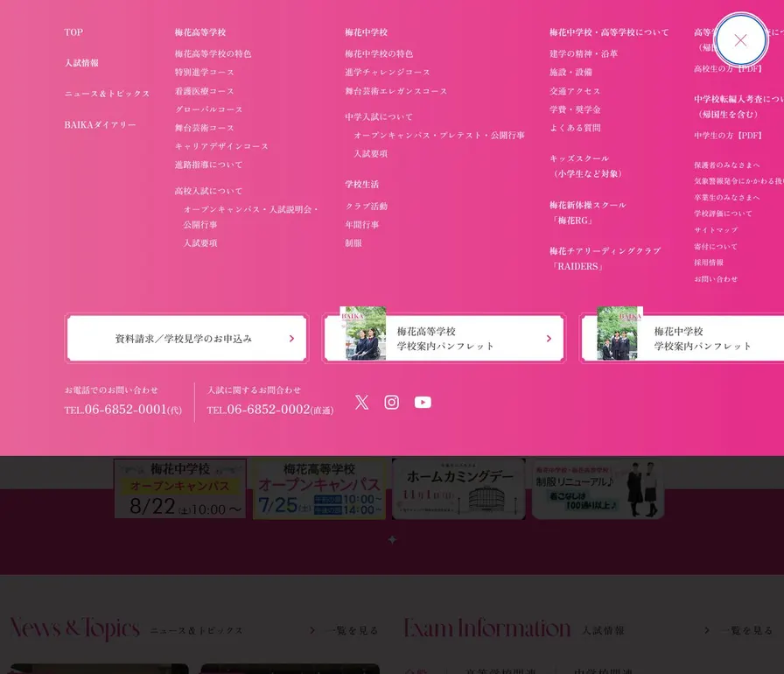Click 資料請求／学校見学のお申込み button
This screenshot has width=784, height=674.
pyautogui.click(x=186, y=339)
